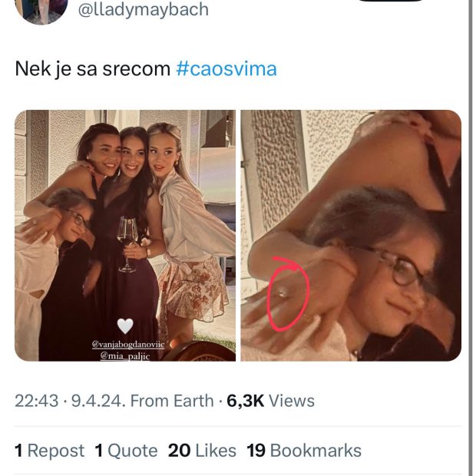The width and height of the screenshot is (476, 476).
Task: Click the black Follow button at top
Action: click(x=392, y=1)
